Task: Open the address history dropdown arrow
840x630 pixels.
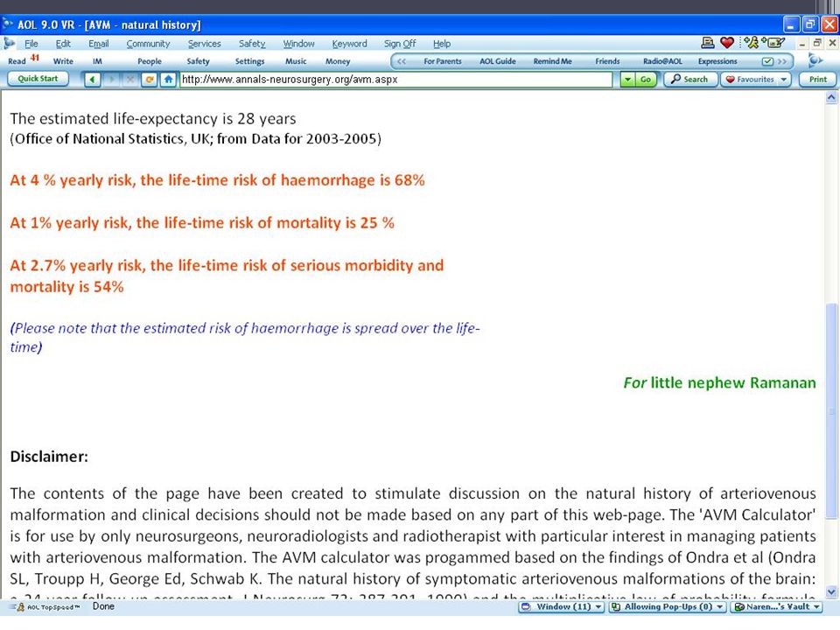Action: [x=627, y=80]
